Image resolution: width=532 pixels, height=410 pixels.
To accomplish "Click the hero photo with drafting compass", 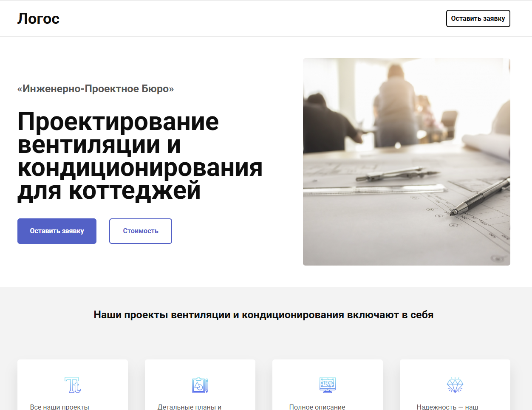I will click(406, 162).
